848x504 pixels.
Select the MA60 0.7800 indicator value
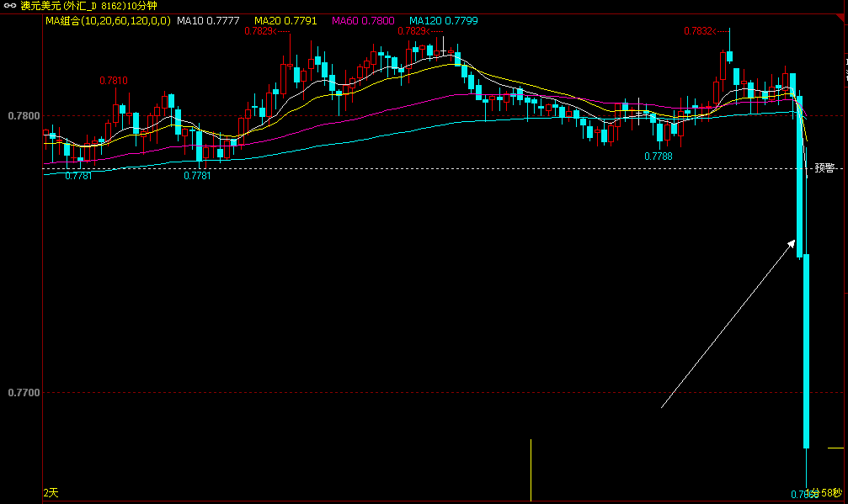click(x=363, y=20)
